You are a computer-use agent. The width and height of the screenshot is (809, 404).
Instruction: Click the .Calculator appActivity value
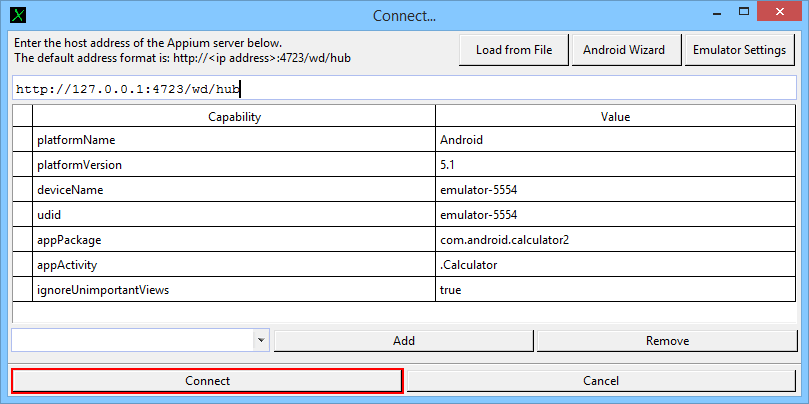(615, 265)
